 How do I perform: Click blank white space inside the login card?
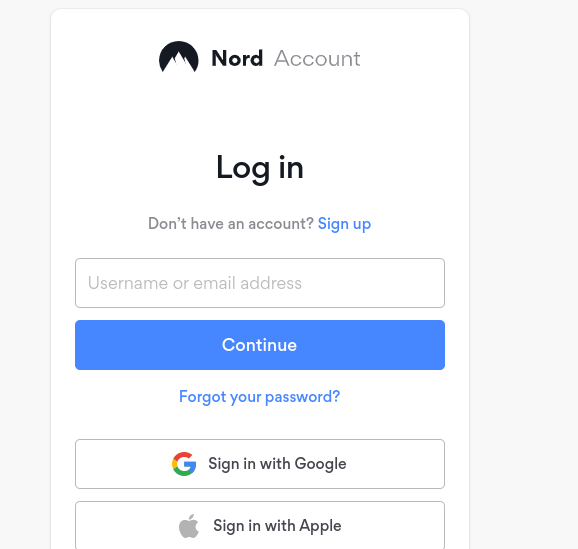pos(260,111)
